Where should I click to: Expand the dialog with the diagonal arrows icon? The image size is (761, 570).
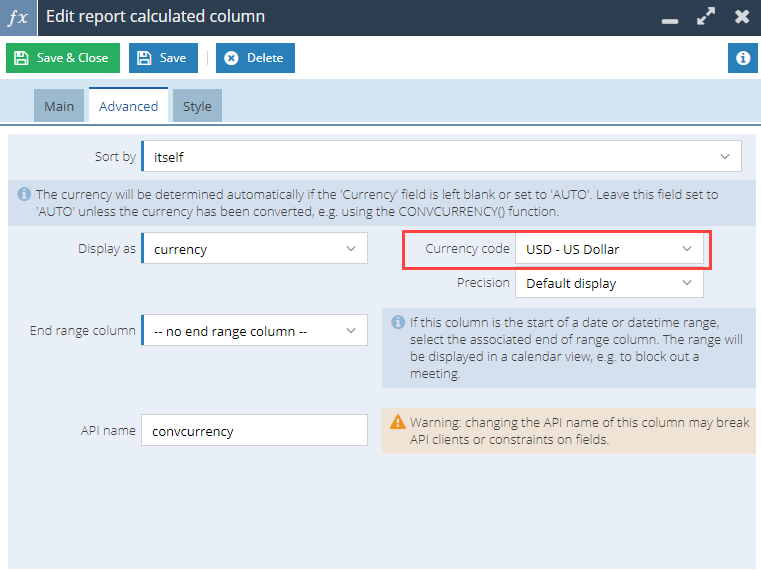tap(706, 17)
